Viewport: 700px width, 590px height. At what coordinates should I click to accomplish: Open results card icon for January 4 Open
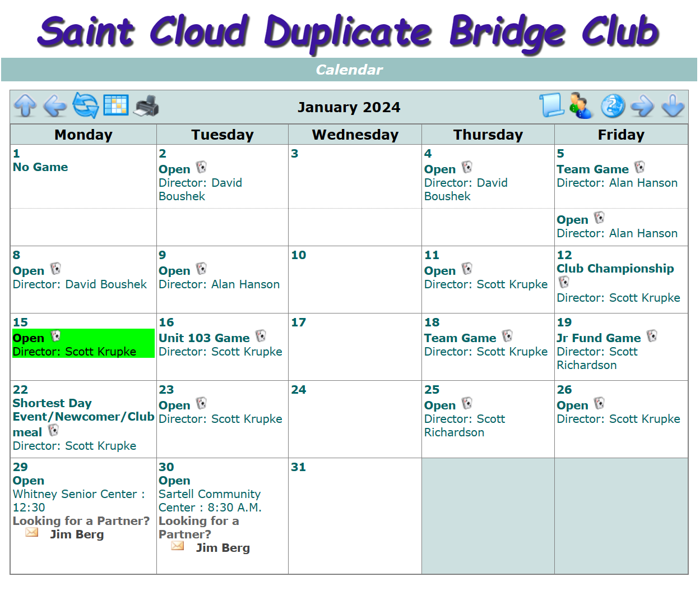[x=467, y=167]
